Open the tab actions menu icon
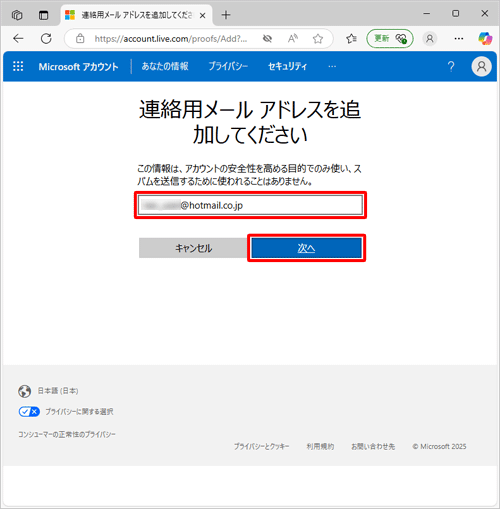Image resolution: width=500 pixels, height=509 pixels. [x=43, y=15]
